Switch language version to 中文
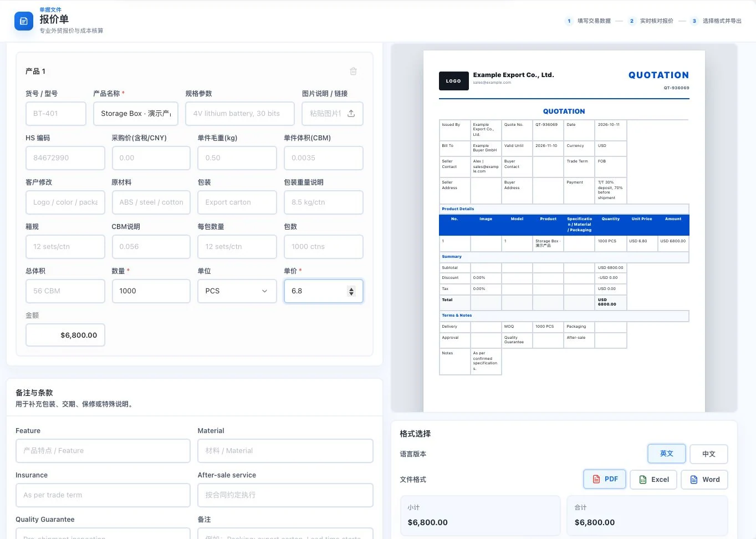Viewport: 756px width, 539px height. coord(709,454)
